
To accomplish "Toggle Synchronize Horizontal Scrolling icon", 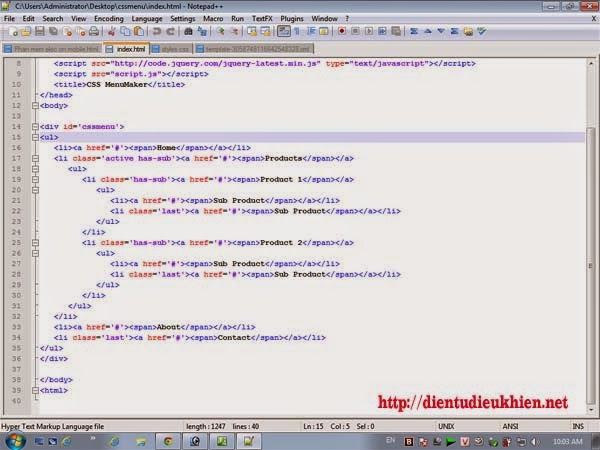I will point(266,32).
